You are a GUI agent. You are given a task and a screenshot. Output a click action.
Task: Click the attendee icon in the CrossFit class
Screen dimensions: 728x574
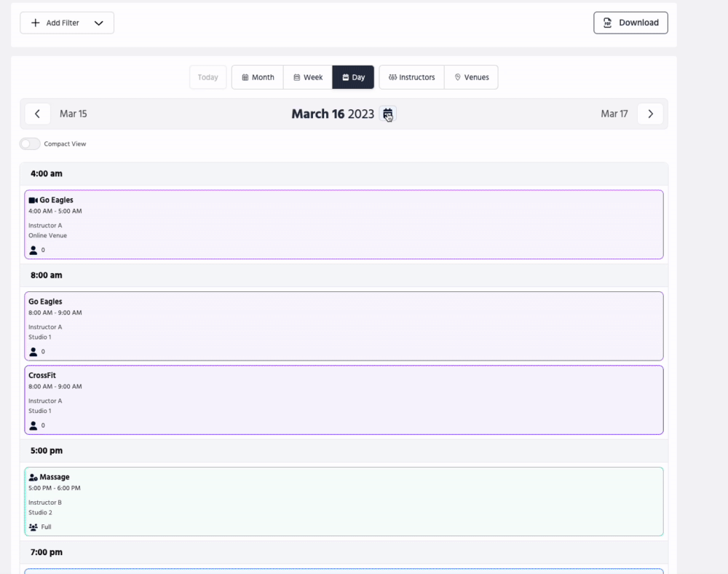coord(33,425)
